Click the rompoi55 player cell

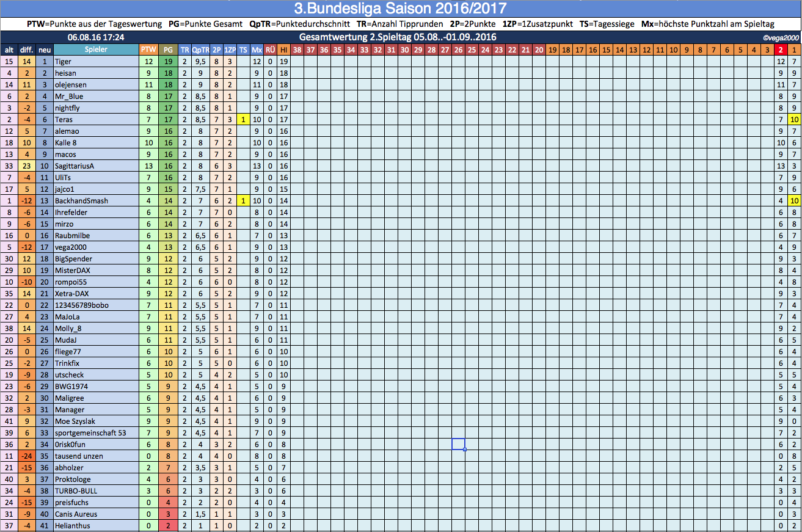pos(96,282)
